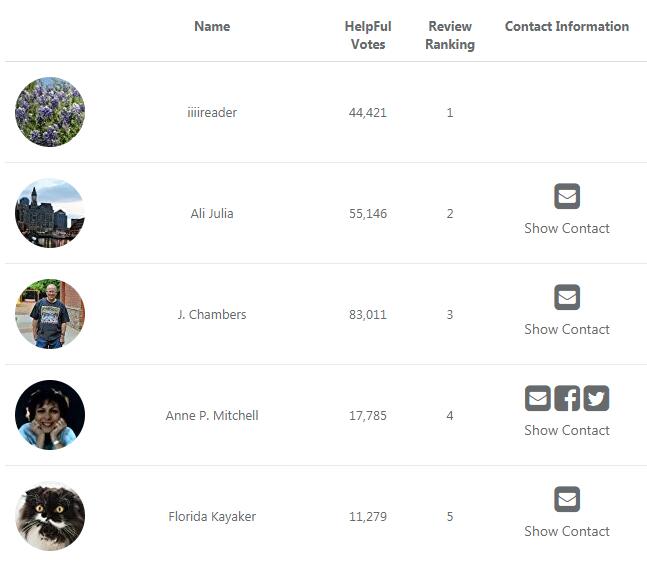Open Anne P. Mitchell's Twitter icon
Viewport: 647px width, 564px height.
(x=596, y=398)
